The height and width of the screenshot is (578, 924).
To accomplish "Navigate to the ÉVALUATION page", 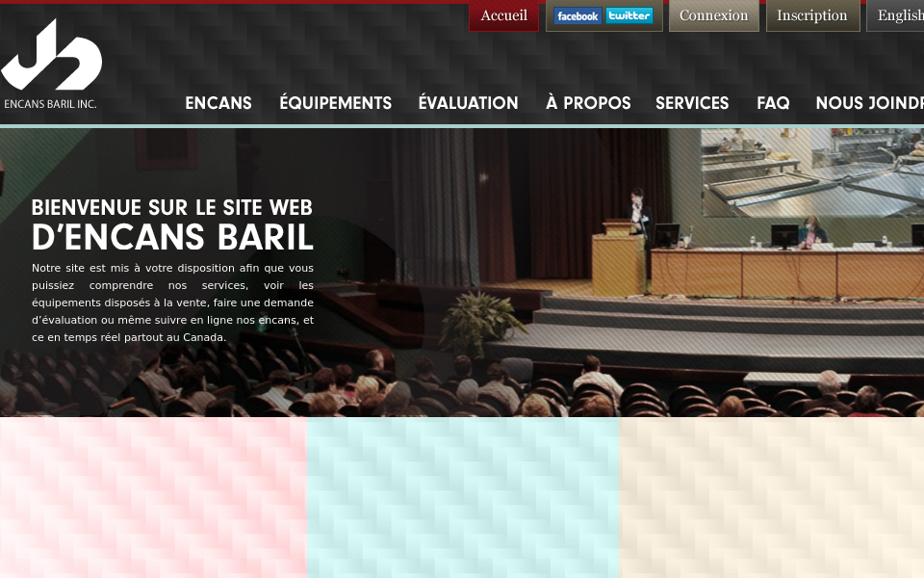I will pyautogui.click(x=469, y=103).
